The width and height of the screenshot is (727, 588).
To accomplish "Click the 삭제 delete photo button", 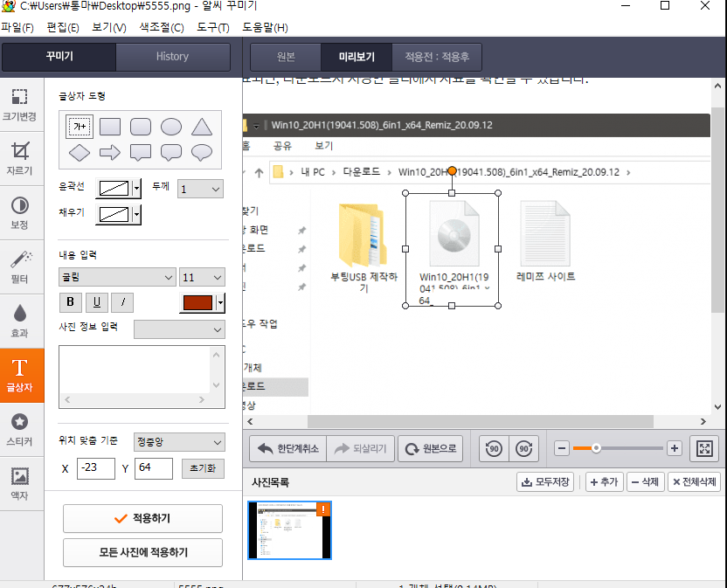I will [646, 482].
